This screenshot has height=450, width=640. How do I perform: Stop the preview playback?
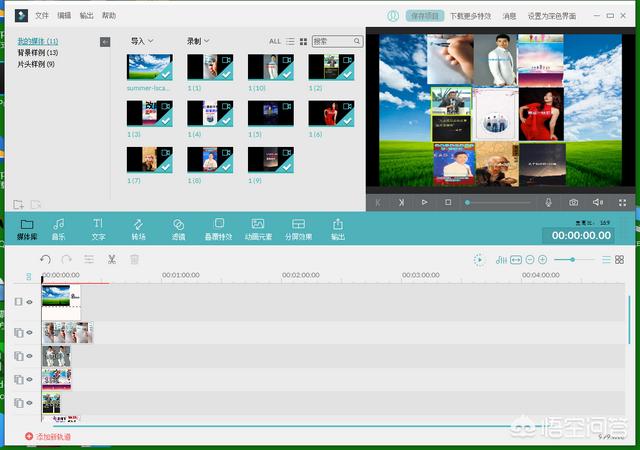[448, 202]
